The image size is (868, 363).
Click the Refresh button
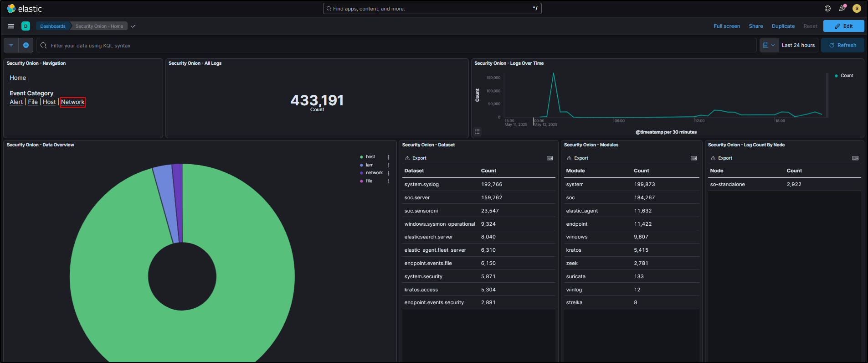tap(842, 45)
